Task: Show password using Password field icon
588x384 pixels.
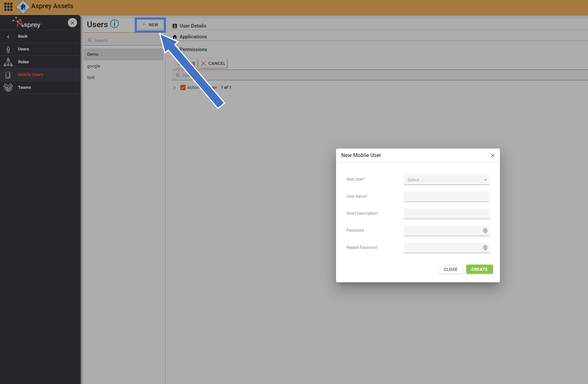Action: click(485, 231)
